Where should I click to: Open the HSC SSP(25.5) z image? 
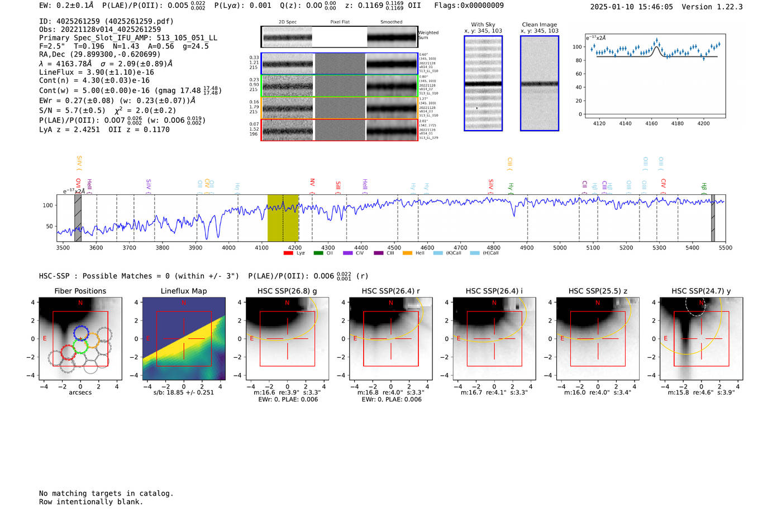point(598,338)
